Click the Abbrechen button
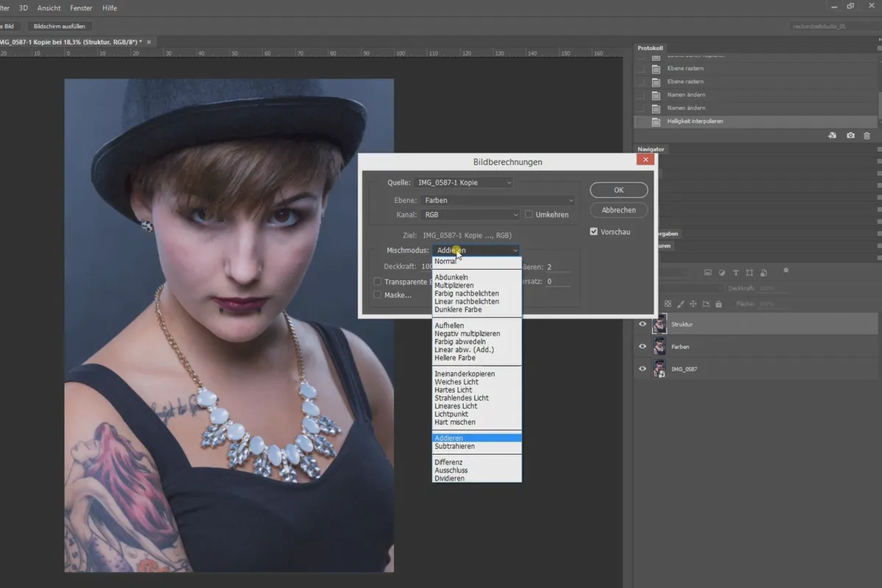882x588 pixels. [619, 210]
